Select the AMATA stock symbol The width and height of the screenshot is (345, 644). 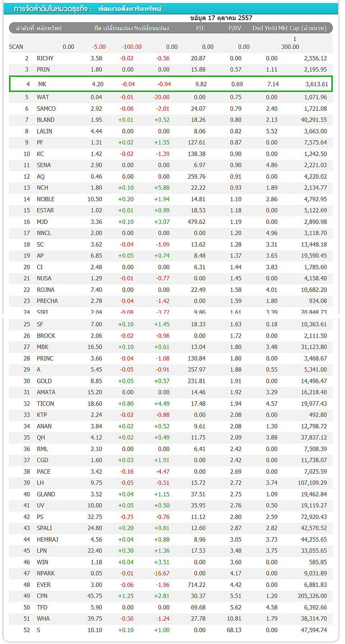coord(46,392)
